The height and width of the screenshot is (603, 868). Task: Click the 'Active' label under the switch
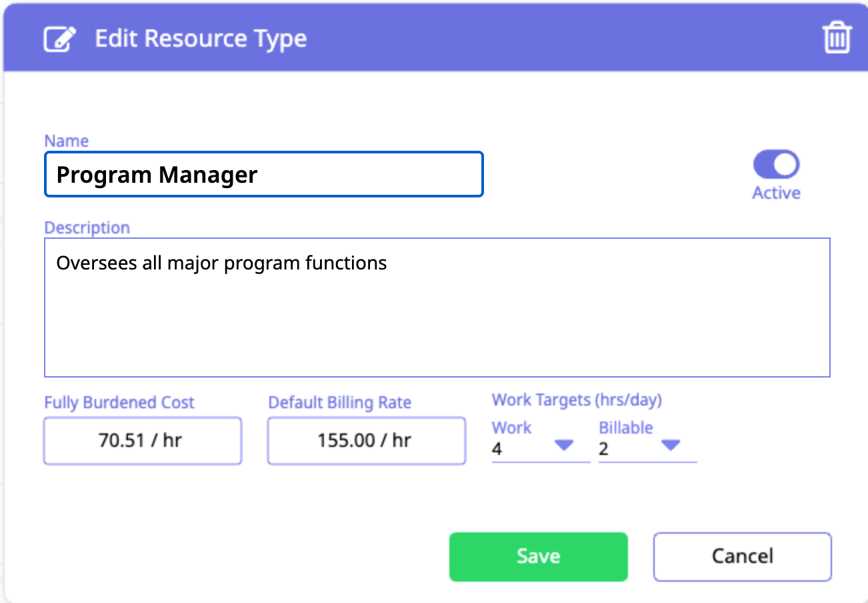click(776, 193)
